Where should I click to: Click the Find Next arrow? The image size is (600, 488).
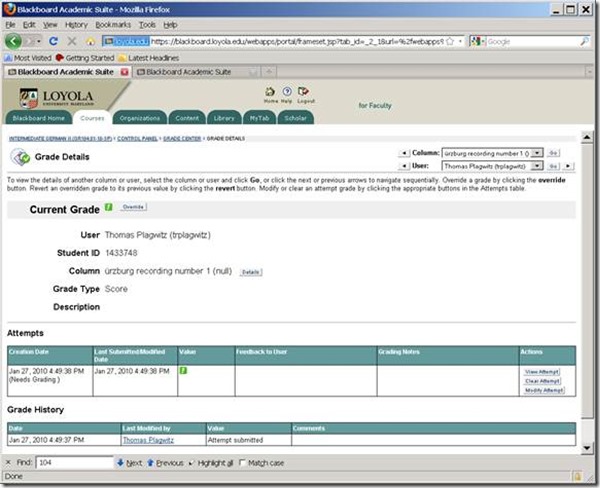click(x=128, y=463)
